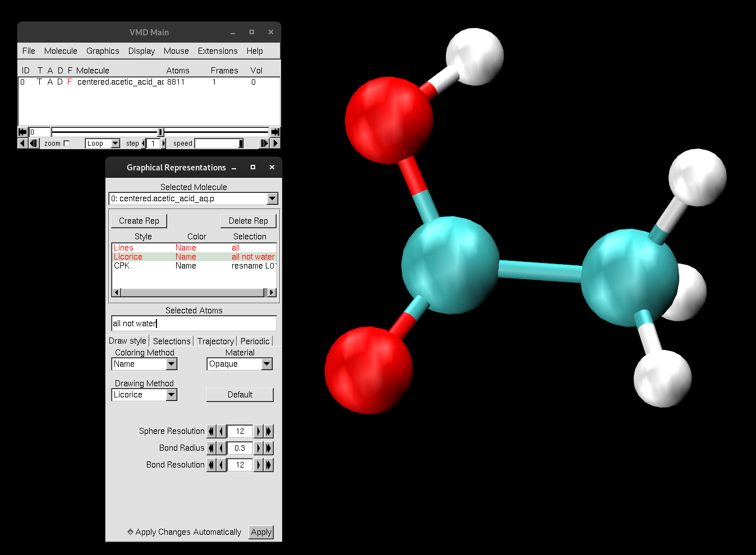756x555 pixels.
Task: Open the Loop playback mode dropdown
Action: 115,143
